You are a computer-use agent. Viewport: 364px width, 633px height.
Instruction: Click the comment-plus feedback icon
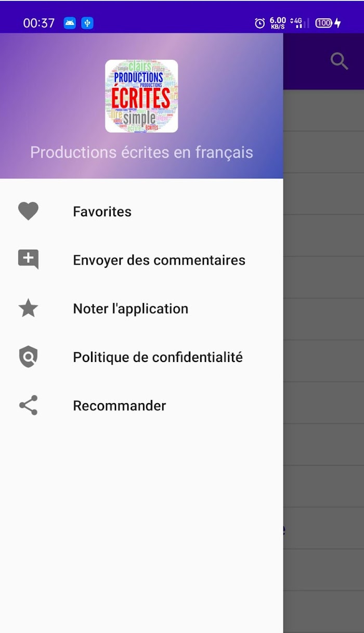[28, 260]
